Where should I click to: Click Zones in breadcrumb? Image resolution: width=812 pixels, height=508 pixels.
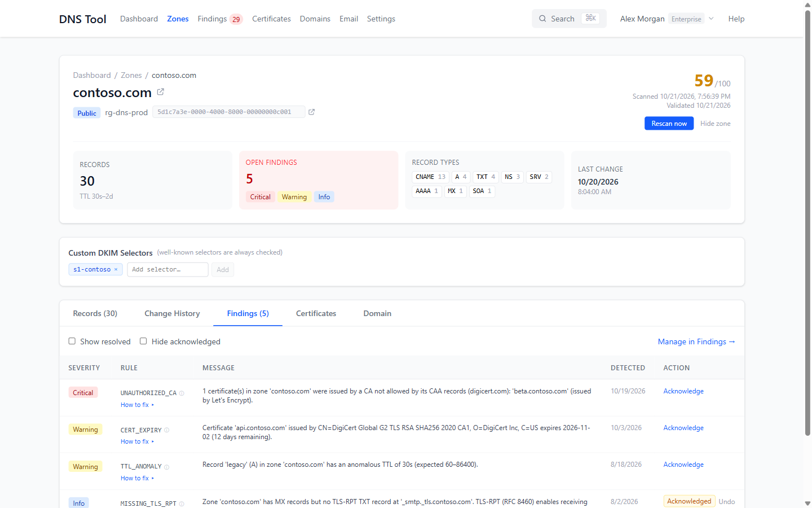point(131,75)
